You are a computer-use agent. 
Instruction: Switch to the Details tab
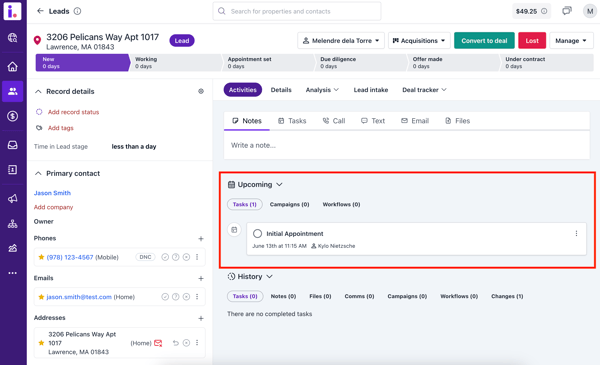281,90
